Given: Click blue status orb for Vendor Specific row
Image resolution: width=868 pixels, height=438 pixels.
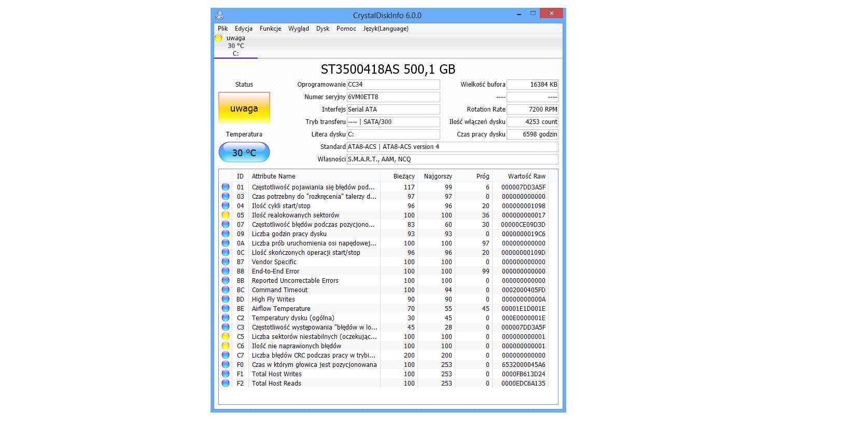Looking at the screenshot, I should pos(226,262).
